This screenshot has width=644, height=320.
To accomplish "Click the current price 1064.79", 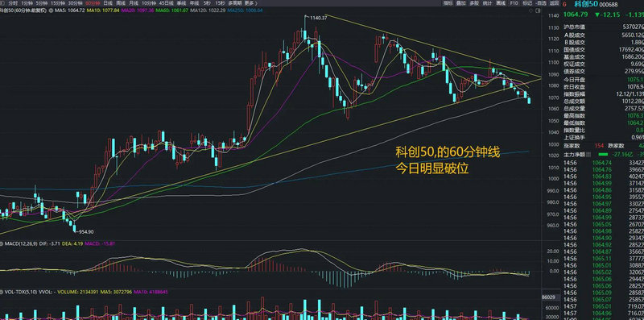I will pyautogui.click(x=576, y=15).
